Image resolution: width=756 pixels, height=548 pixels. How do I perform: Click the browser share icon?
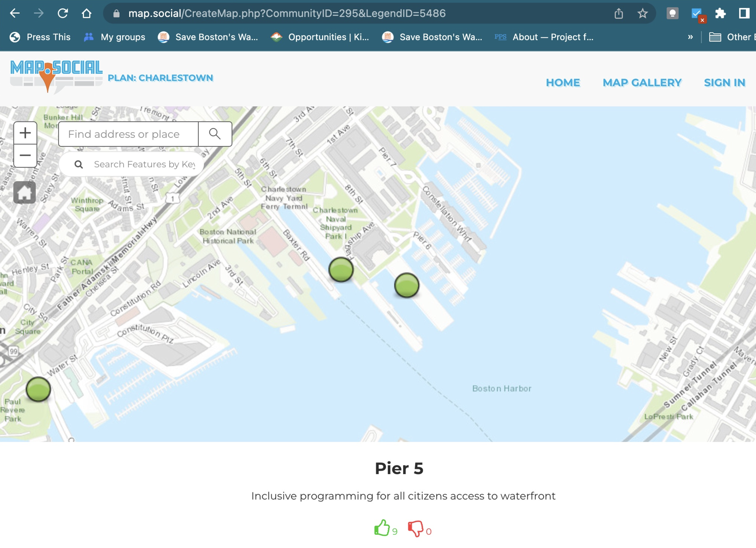coord(619,13)
